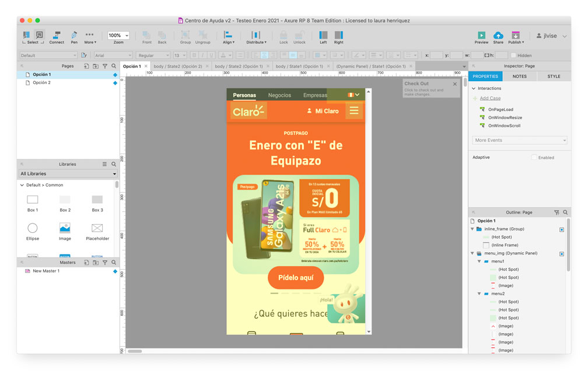
Task: Select the Pen tool
Action: point(73,36)
